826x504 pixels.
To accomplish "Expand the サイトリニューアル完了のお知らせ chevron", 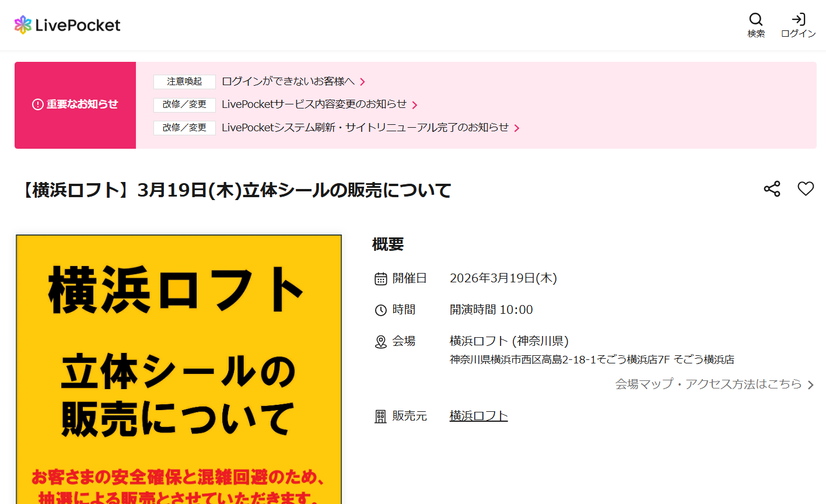I will (x=518, y=127).
